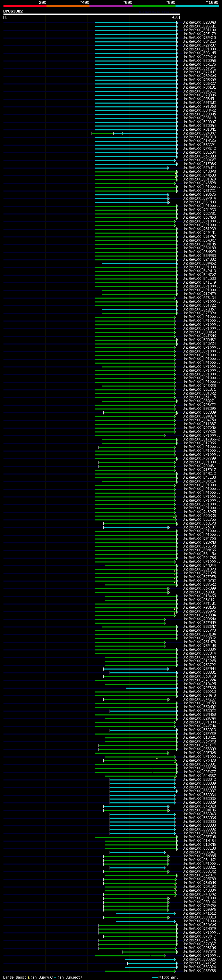
Task: Select hit label UniRef100_P79994
Action: tap(199, 615)
